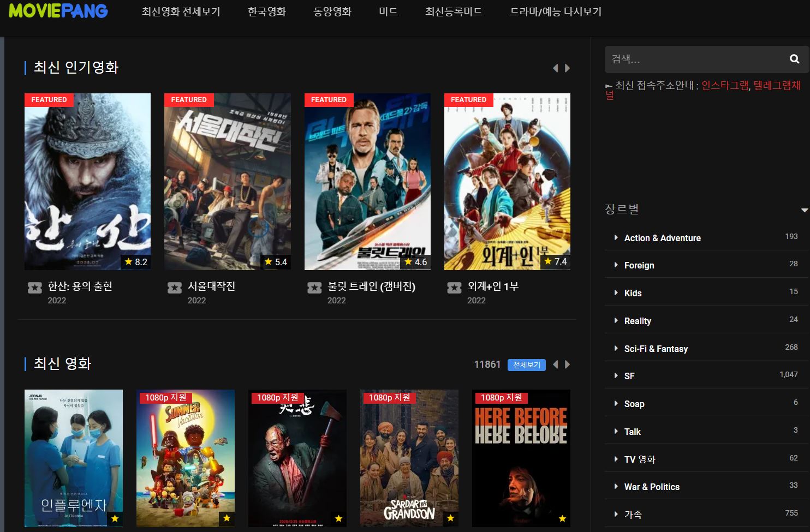Expand the SF genre arrow
Screen dimensions: 810x532
(616, 376)
